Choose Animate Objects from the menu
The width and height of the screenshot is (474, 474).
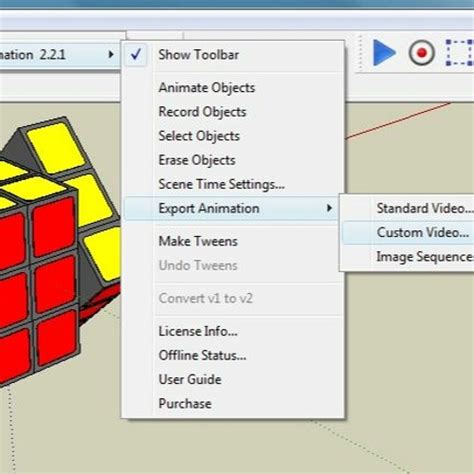click(233, 88)
